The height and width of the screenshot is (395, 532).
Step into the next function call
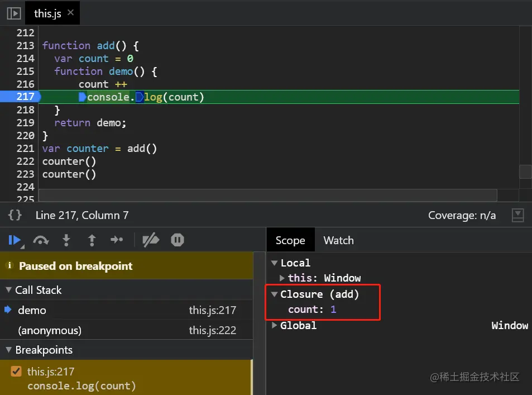(66, 240)
